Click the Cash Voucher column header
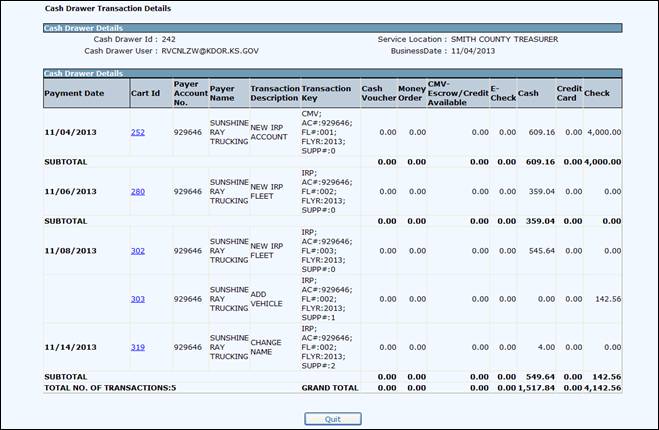 (378, 93)
